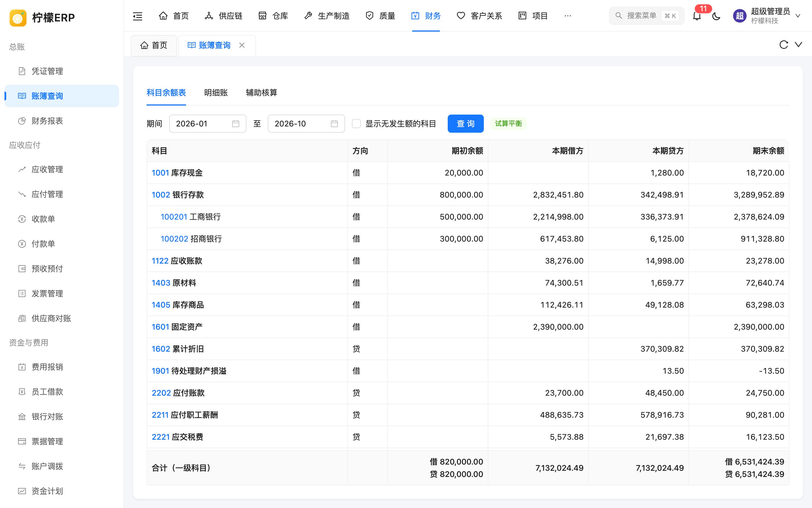The height and width of the screenshot is (508, 812).
Task: Open calendar icon of end period 2026-10
Action: point(334,124)
